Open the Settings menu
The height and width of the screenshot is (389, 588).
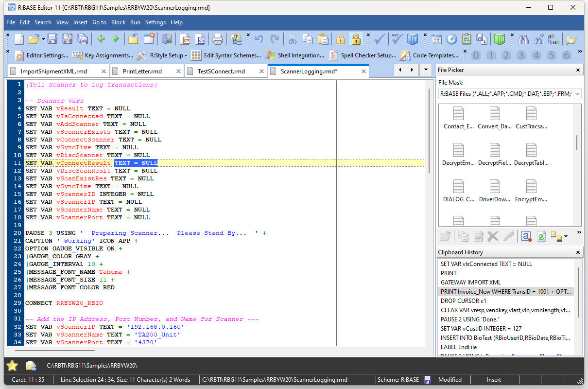[x=156, y=22]
